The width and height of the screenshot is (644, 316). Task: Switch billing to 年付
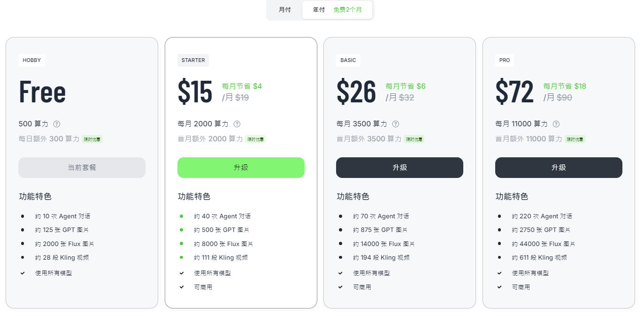click(x=319, y=10)
